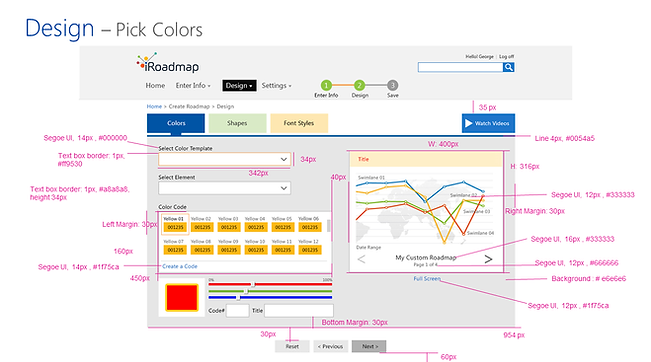Click the Log off link
The height and width of the screenshot is (362, 651).
coord(507,56)
